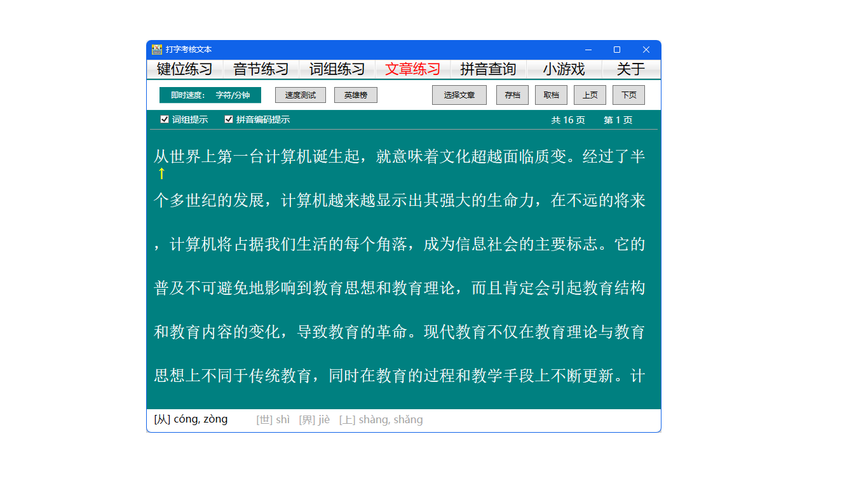Click the [从] cóng, zòng pinyin hint
The height and width of the screenshot is (488, 868).
(x=191, y=419)
